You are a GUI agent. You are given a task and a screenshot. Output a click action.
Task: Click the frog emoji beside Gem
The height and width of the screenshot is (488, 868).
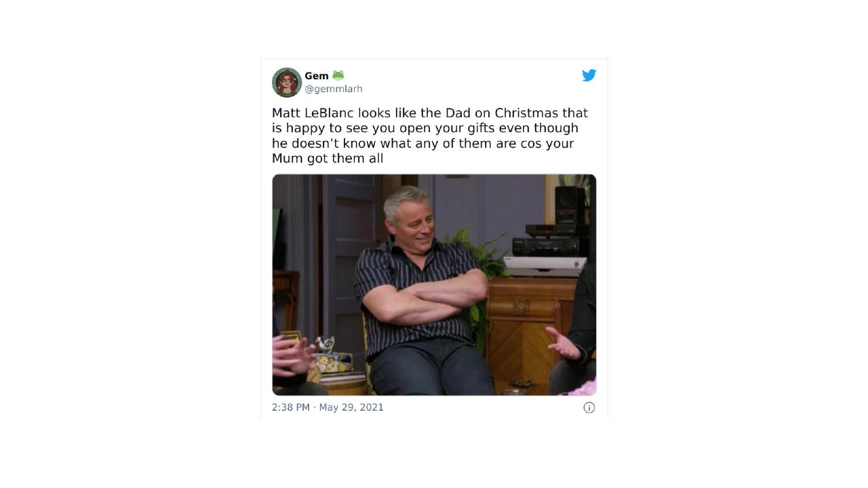(x=338, y=75)
